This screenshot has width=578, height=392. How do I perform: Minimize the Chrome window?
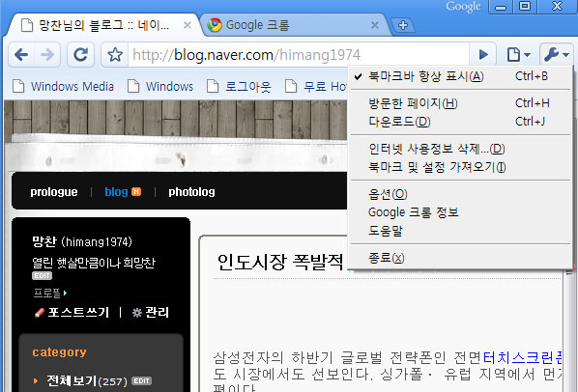[501, 6]
